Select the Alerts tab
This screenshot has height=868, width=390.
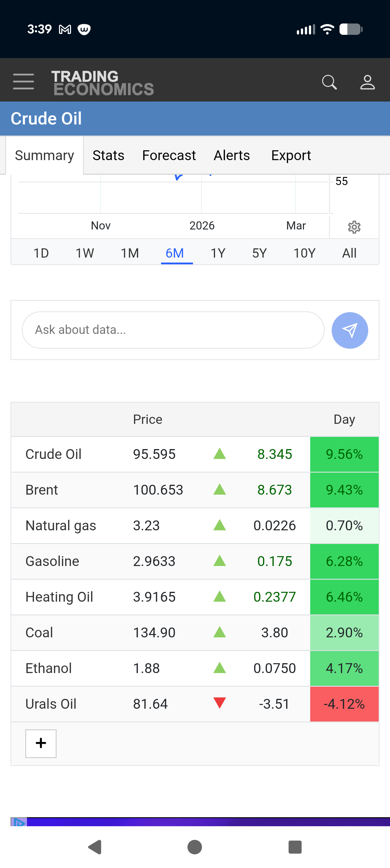point(232,156)
